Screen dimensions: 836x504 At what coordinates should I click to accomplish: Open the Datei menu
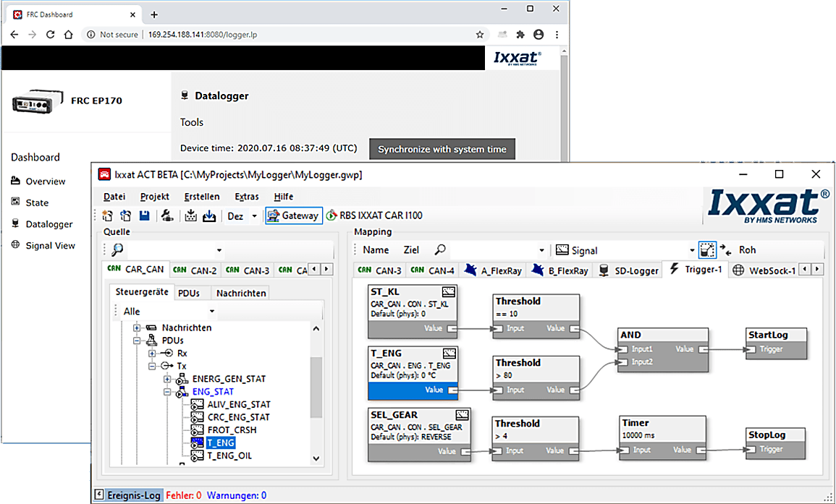click(114, 197)
